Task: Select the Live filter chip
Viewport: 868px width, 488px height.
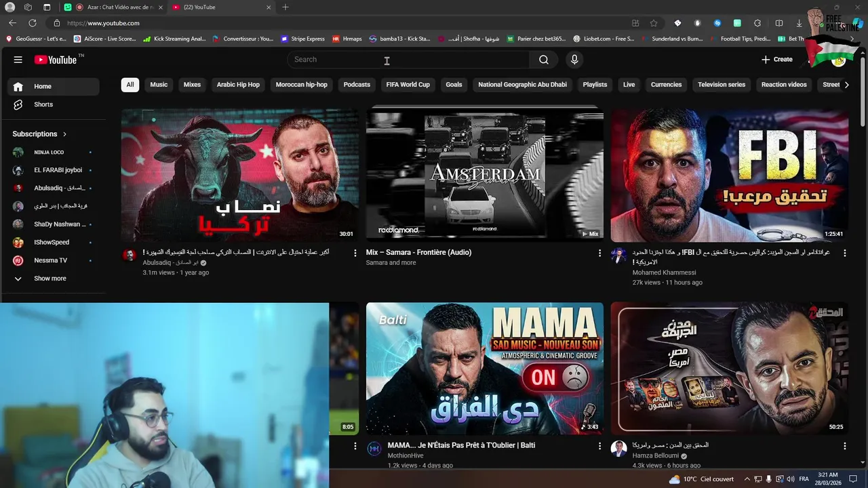Action: (629, 85)
